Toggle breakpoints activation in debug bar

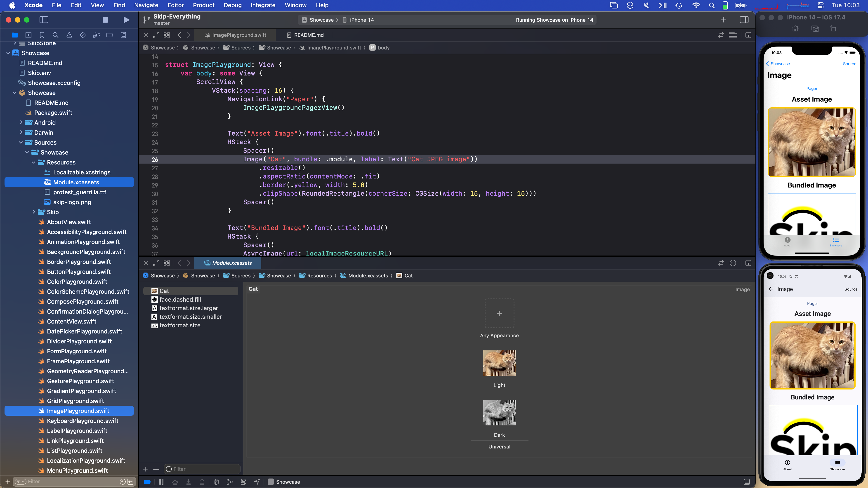click(147, 482)
